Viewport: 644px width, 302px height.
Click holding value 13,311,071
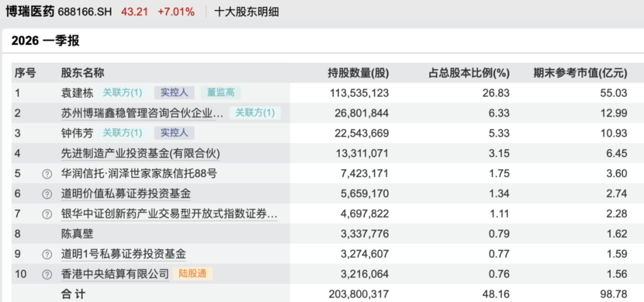[363, 154]
